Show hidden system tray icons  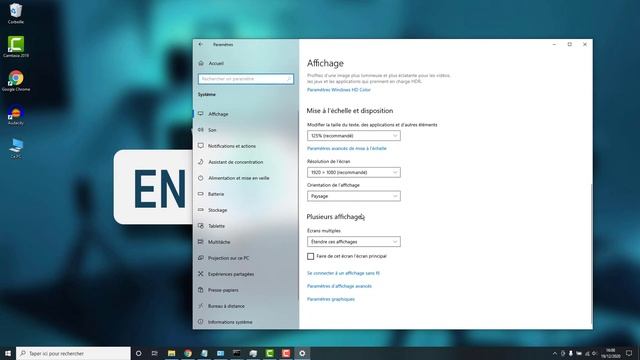click(555, 353)
